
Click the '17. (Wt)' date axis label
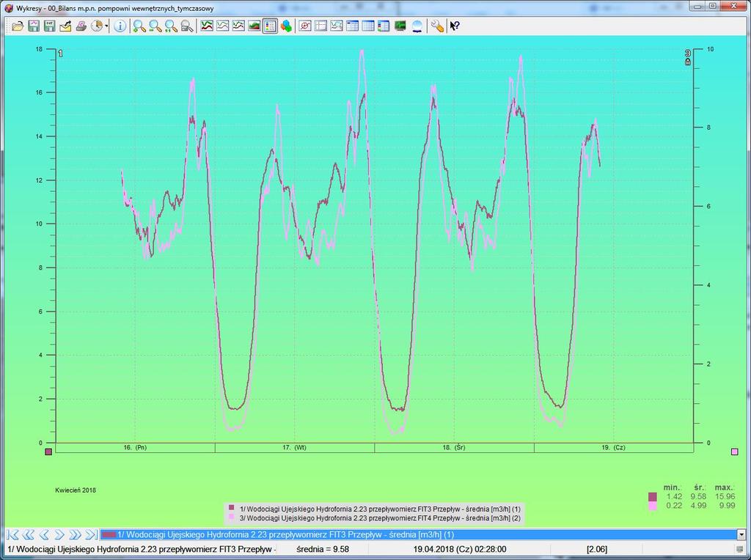point(295,448)
